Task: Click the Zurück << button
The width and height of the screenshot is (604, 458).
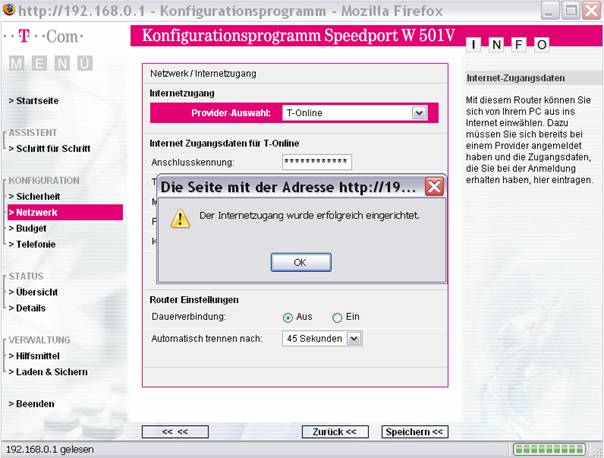Action: [x=335, y=432]
